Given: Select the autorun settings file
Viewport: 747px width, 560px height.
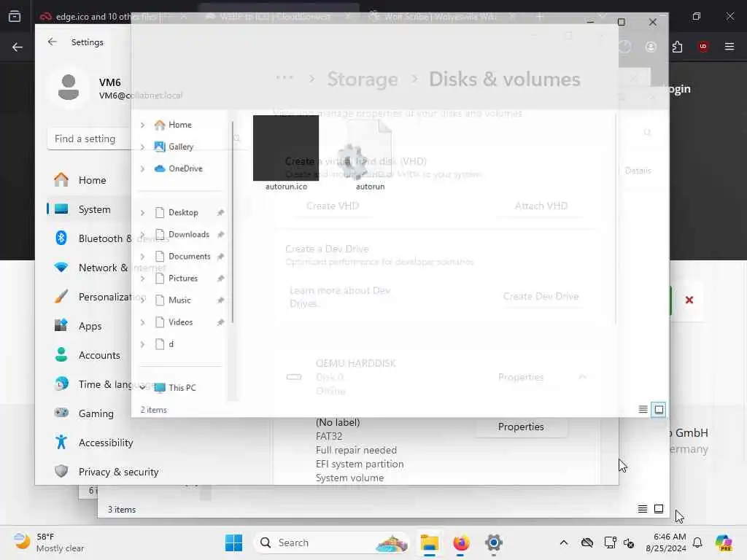Looking at the screenshot, I should click(370, 155).
